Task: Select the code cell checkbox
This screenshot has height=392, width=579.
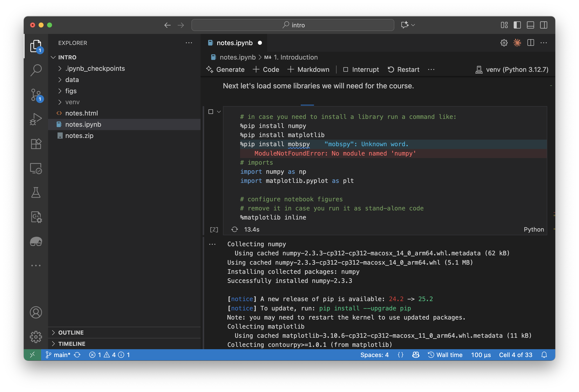Action: (211, 112)
